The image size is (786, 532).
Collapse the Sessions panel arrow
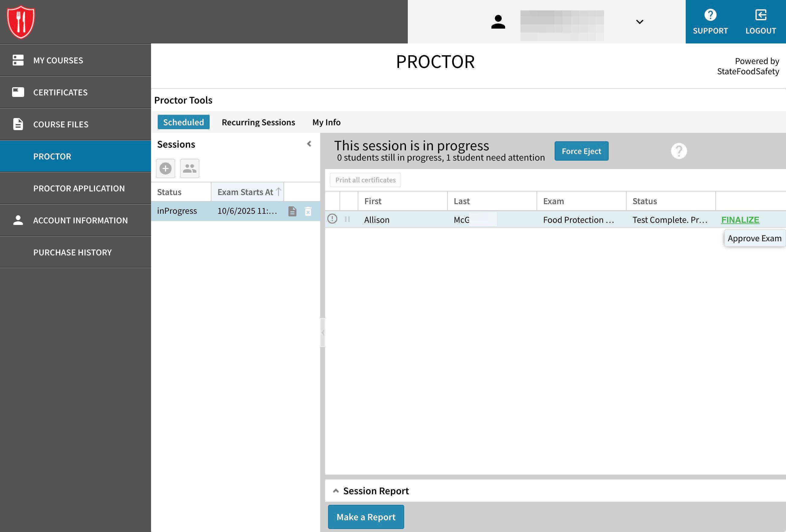point(309,144)
